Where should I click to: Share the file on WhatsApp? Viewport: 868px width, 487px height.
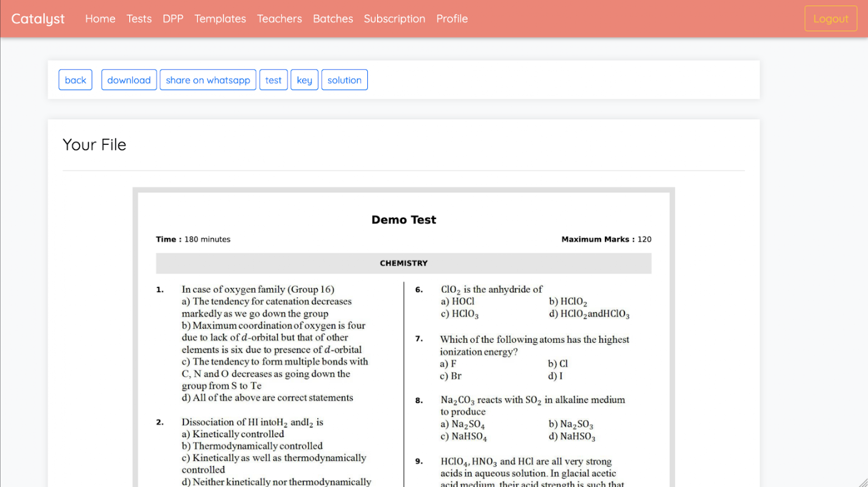208,80
